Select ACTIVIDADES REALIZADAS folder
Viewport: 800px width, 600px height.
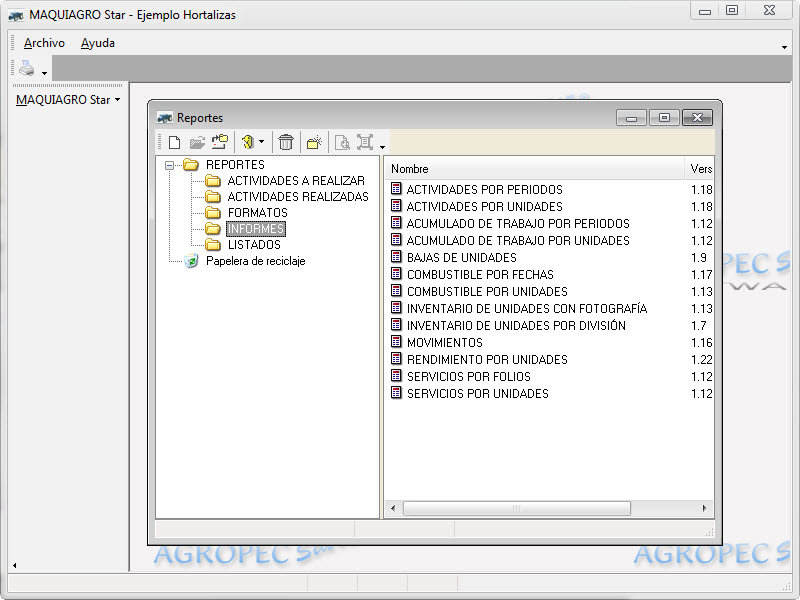tap(298, 196)
